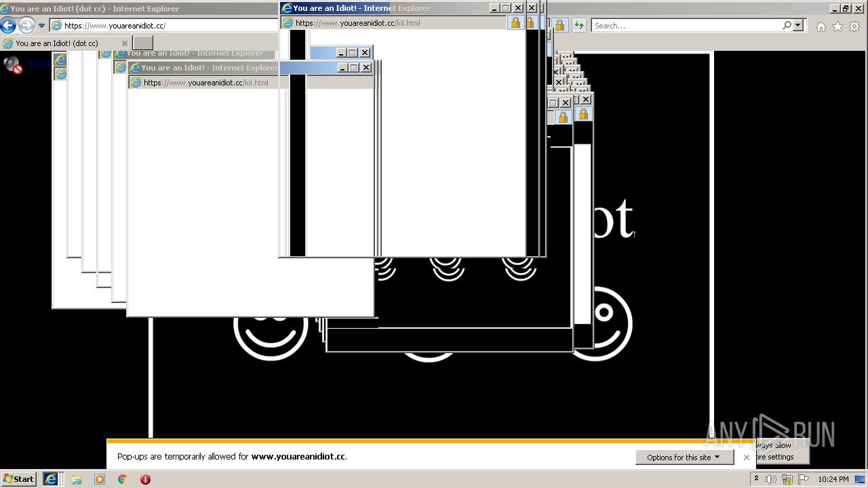Click the Forward arrow in the main browser
Screen dimensions: 868x488
click(26, 26)
